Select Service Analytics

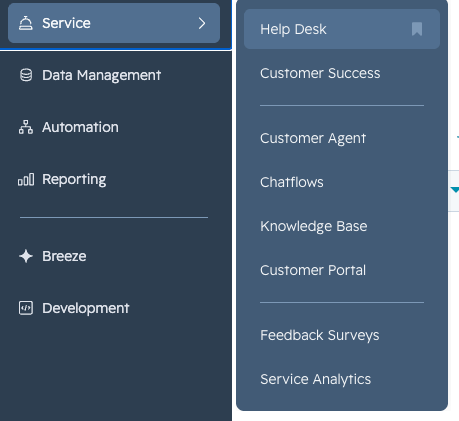(315, 379)
